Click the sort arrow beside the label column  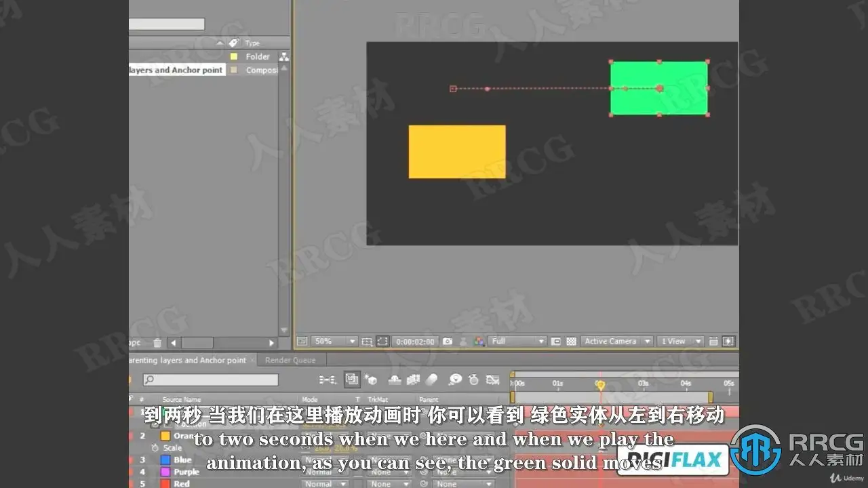pyautogui.click(x=220, y=43)
